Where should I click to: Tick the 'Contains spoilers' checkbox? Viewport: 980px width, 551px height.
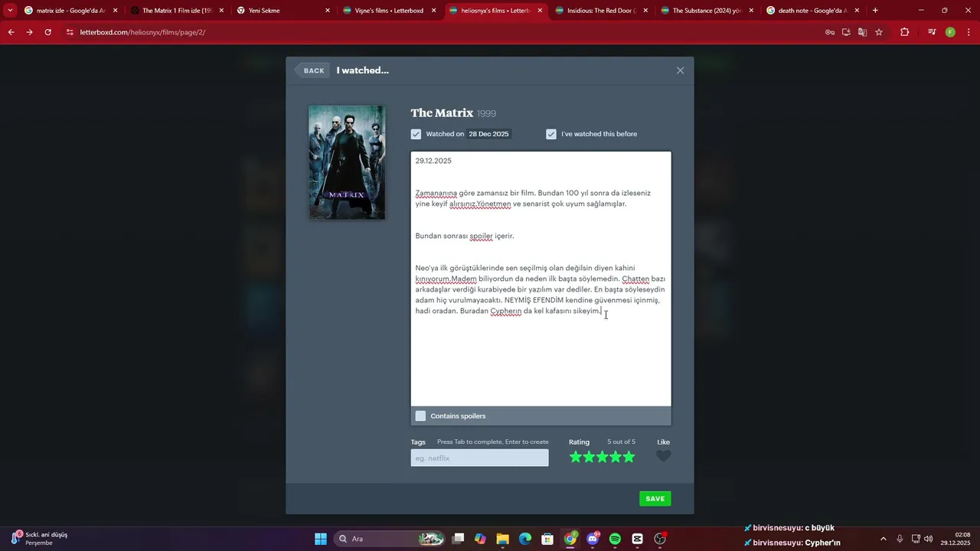(x=420, y=416)
